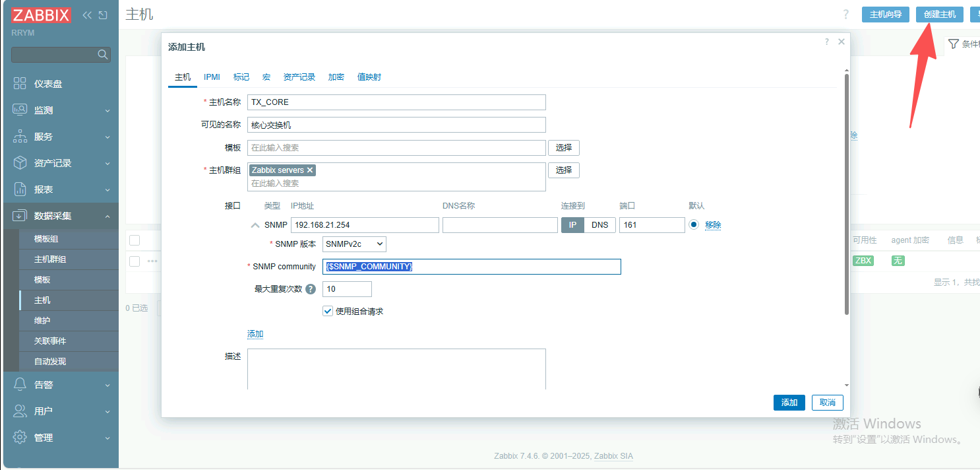Click the 移除 link for the interface
Viewport: 980px width, 470px height.
713,225
